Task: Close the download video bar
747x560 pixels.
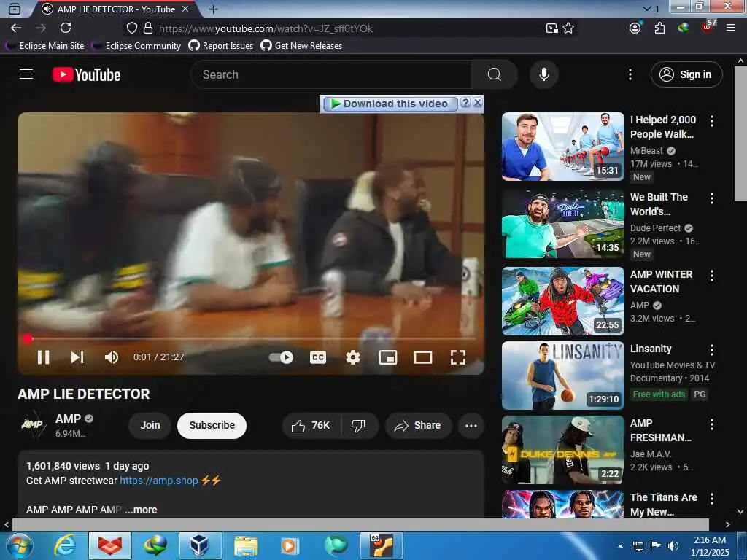Action: pyautogui.click(x=478, y=103)
